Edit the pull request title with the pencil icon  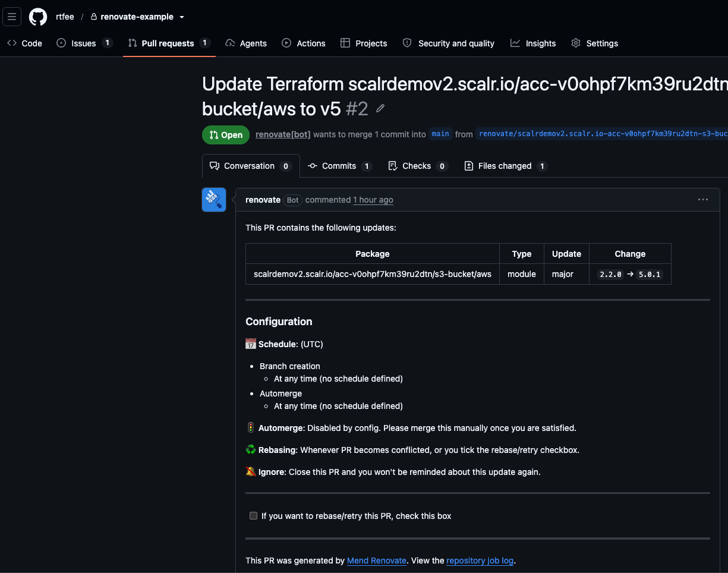(380, 109)
